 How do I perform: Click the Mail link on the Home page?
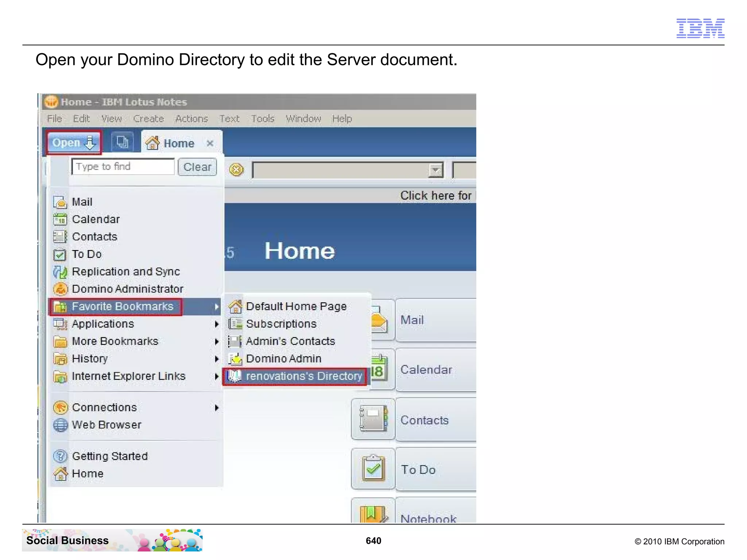412,320
